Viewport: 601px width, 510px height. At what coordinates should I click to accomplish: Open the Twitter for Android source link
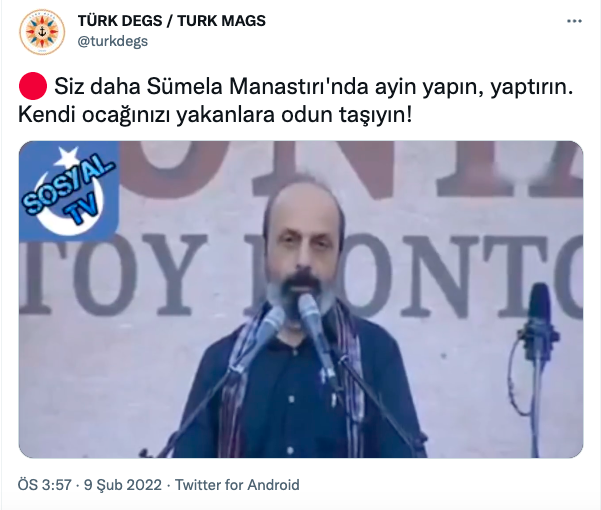[x=237, y=485]
